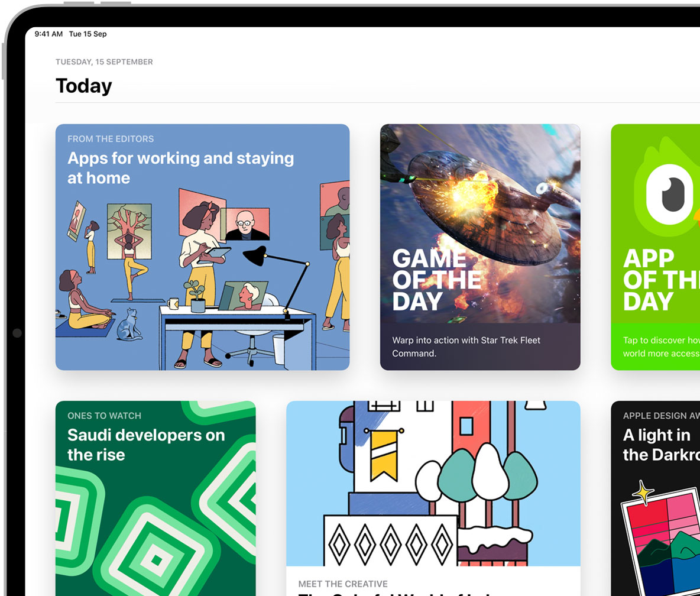
Task: Open 'Apps for working and staying at home' card
Action: point(202,247)
